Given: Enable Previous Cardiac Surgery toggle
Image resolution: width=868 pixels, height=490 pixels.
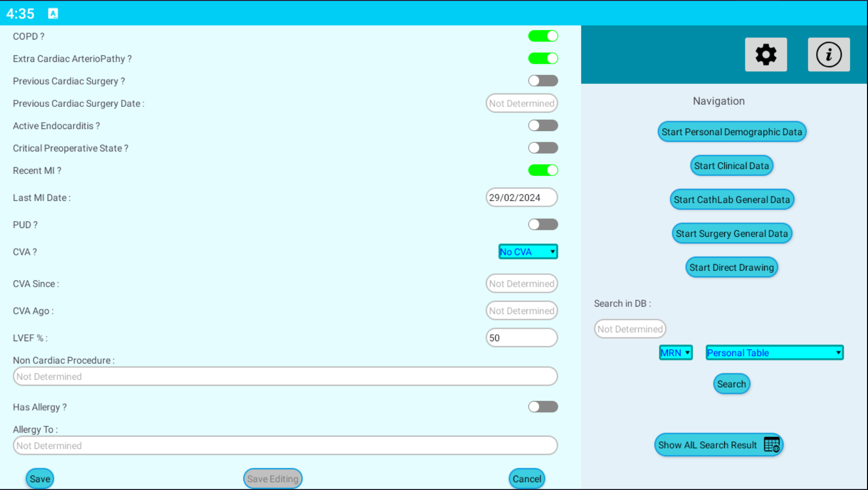Looking at the screenshot, I should click(x=543, y=81).
